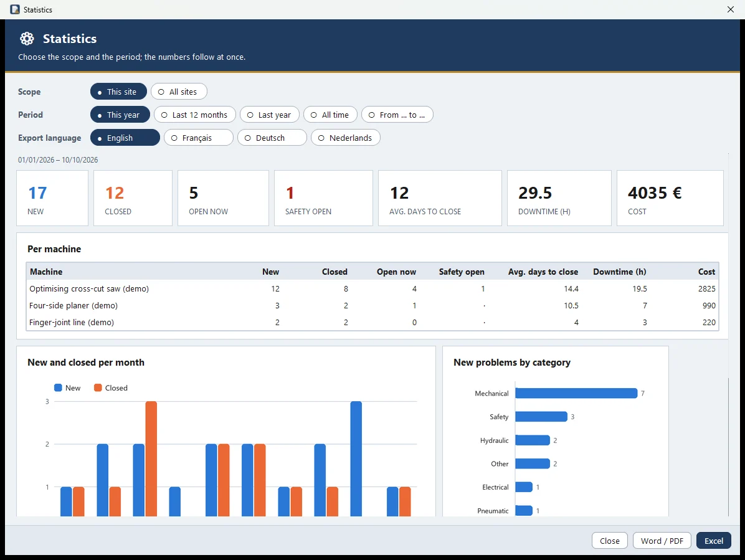
Task: Select the All sites scope option
Action: (179, 92)
